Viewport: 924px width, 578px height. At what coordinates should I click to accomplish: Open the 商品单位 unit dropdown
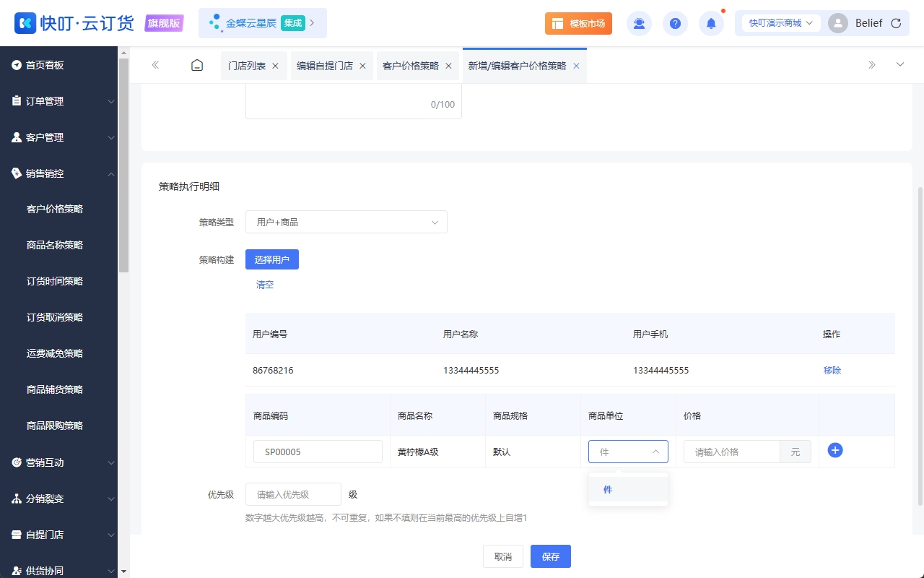click(x=628, y=452)
